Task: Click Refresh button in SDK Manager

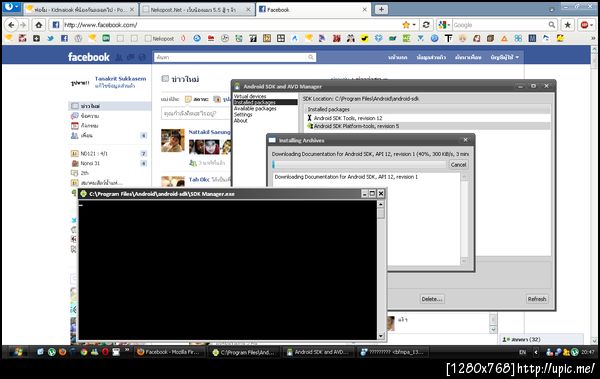Action: click(537, 299)
